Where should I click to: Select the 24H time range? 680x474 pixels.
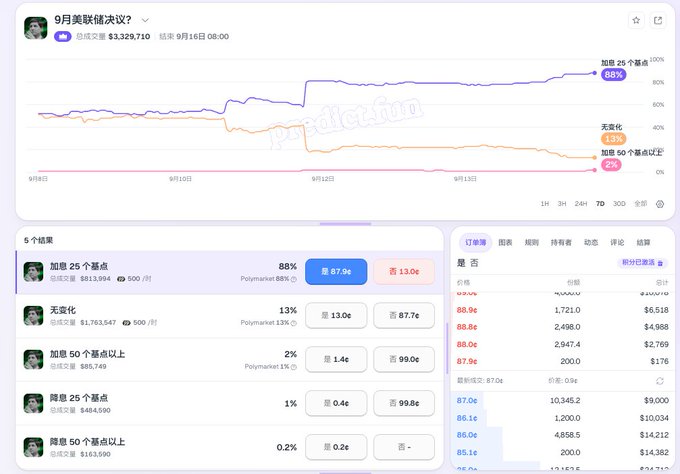coord(581,204)
